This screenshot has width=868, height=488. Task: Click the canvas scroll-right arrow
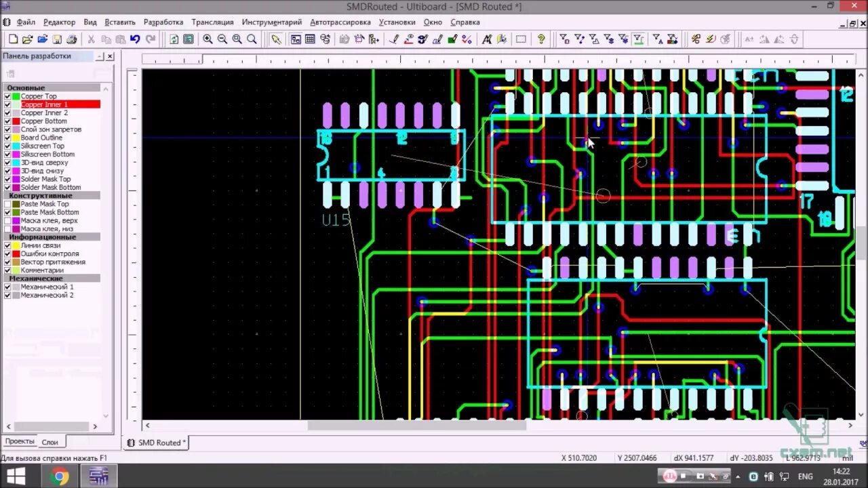(x=851, y=426)
